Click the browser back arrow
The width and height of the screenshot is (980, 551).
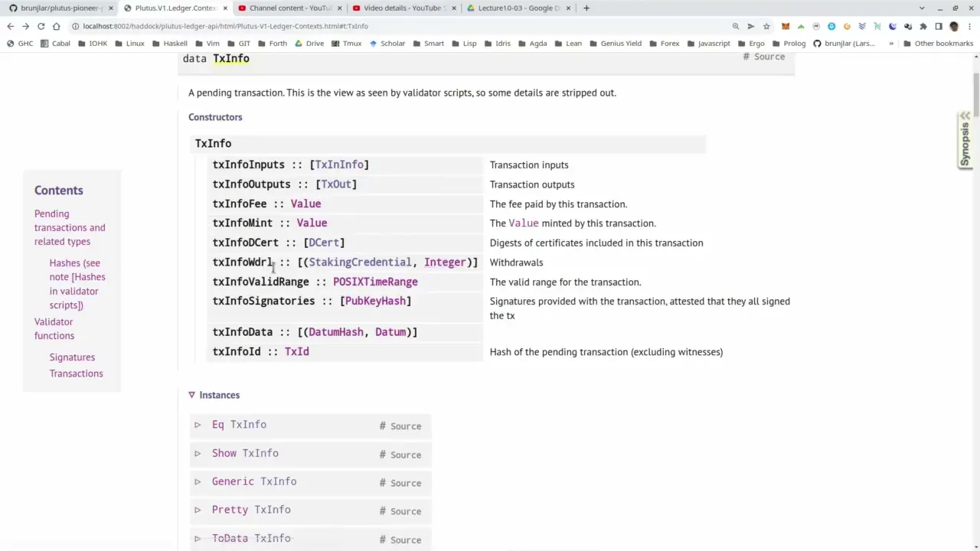coord(10,26)
